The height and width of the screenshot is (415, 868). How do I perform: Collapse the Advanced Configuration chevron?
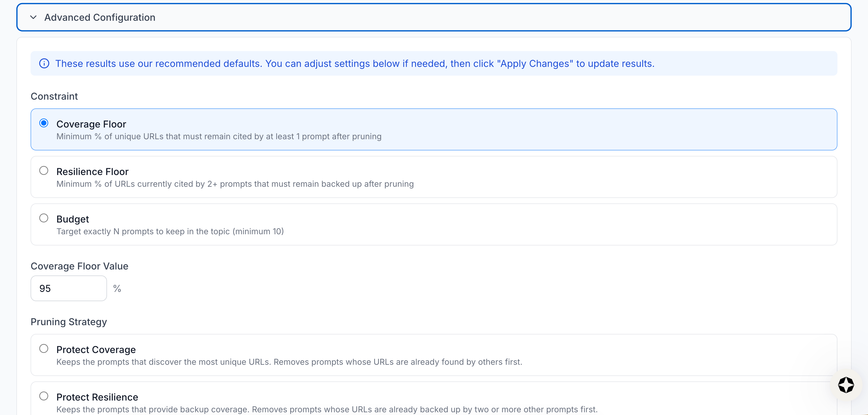pyautogui.click(x=33, y=17)
